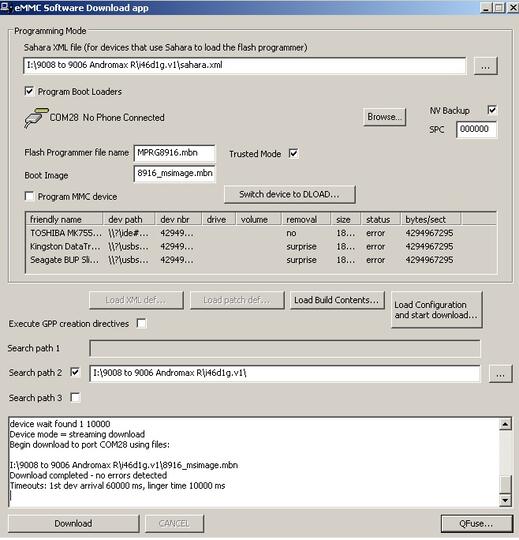Toggle the NV Backup checkbox

click(492, 110)
